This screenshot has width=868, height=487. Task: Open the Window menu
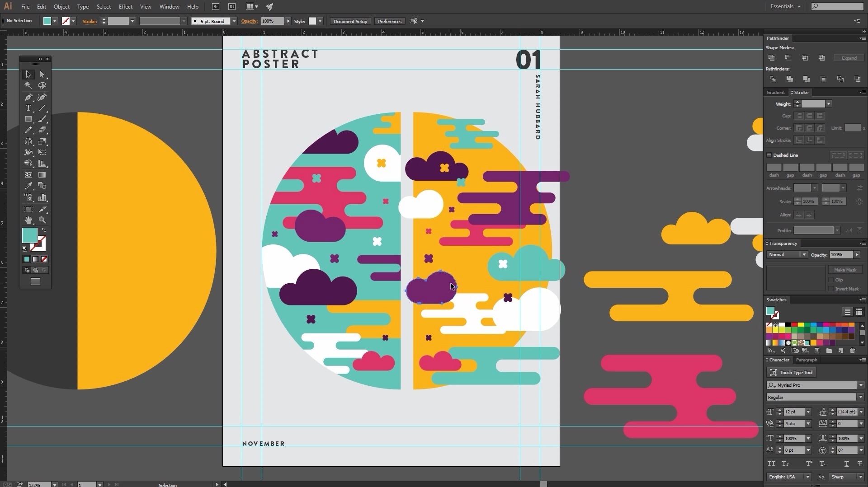pyautogui.click(x=169, y=6)
